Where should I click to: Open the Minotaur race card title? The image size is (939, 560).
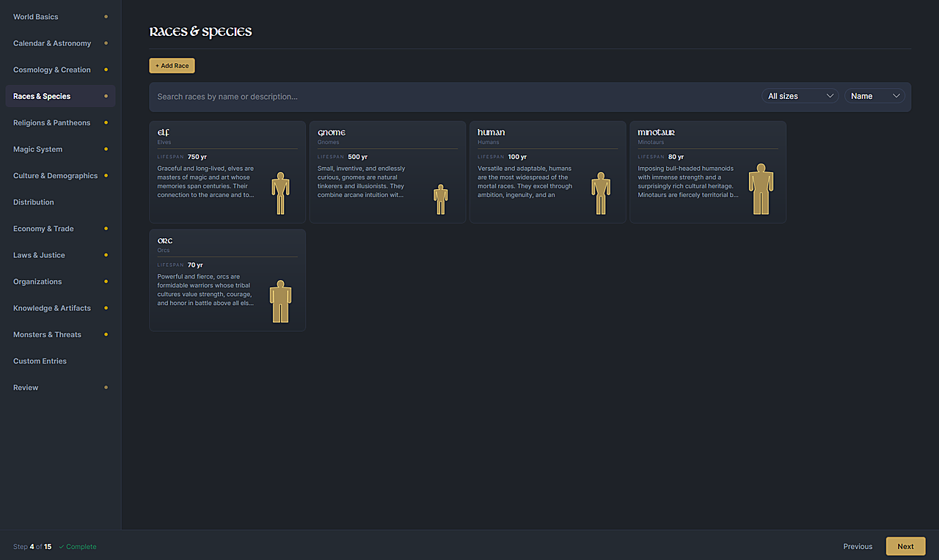coord(657,133)
